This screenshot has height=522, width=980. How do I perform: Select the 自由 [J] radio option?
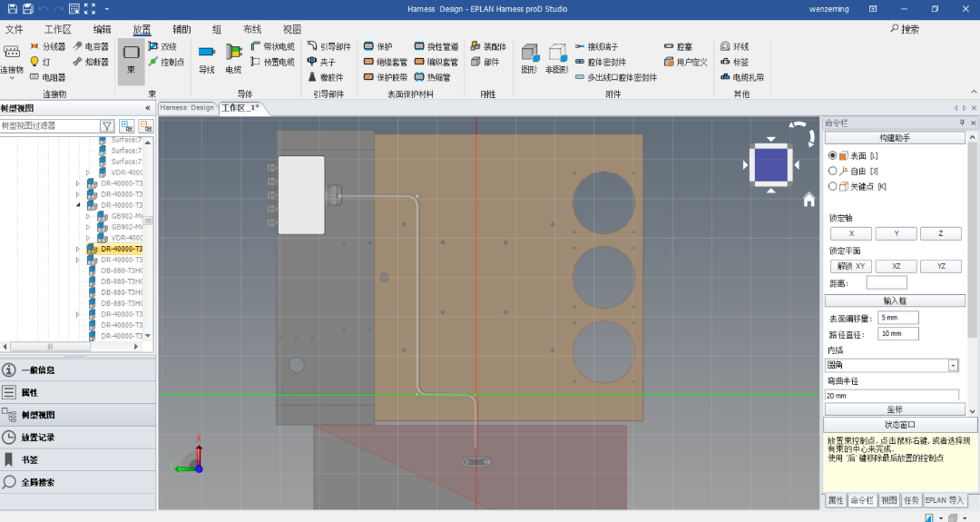click(832, 171)
